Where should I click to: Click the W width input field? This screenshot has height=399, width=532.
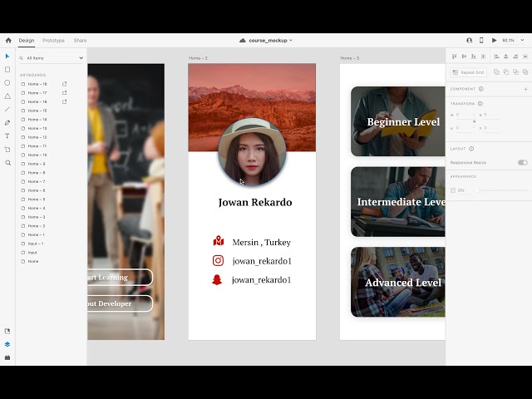465,115
